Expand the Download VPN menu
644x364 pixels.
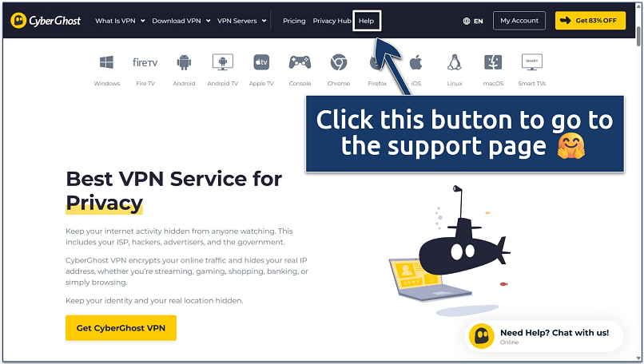click(181, 21)
